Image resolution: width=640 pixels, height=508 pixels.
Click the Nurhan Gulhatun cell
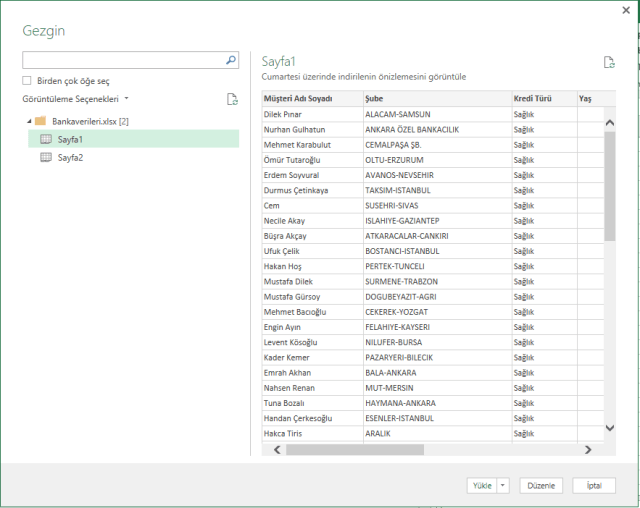(312, 129)
